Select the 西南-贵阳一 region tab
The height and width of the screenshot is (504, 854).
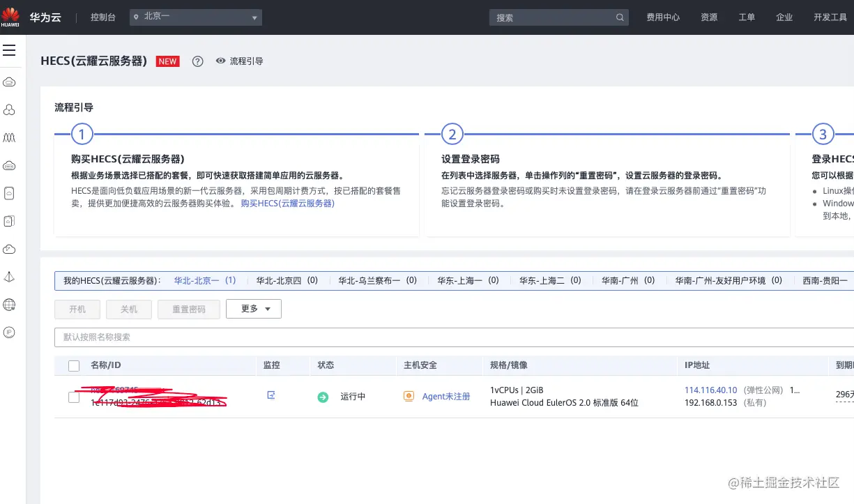point(825,280)
